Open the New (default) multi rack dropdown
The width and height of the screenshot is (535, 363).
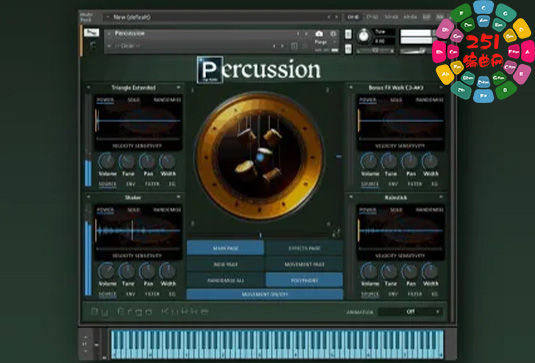pyautogui.click(x=107, y=17)
